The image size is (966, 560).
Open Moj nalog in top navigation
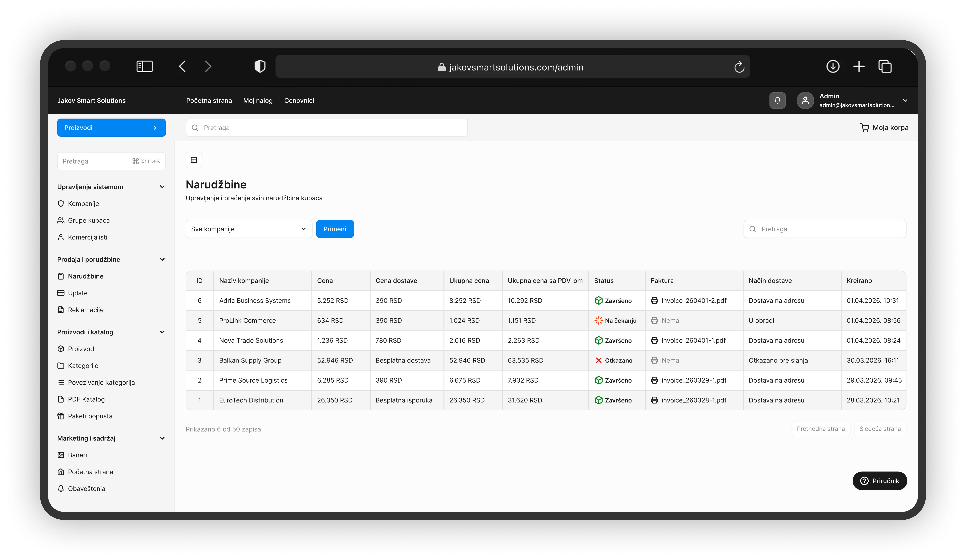click(x=258, y=100)
